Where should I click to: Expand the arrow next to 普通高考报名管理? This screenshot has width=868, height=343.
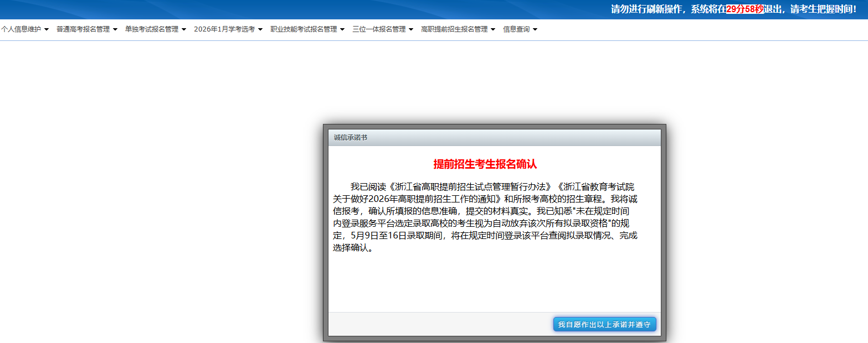coord(115,29)
